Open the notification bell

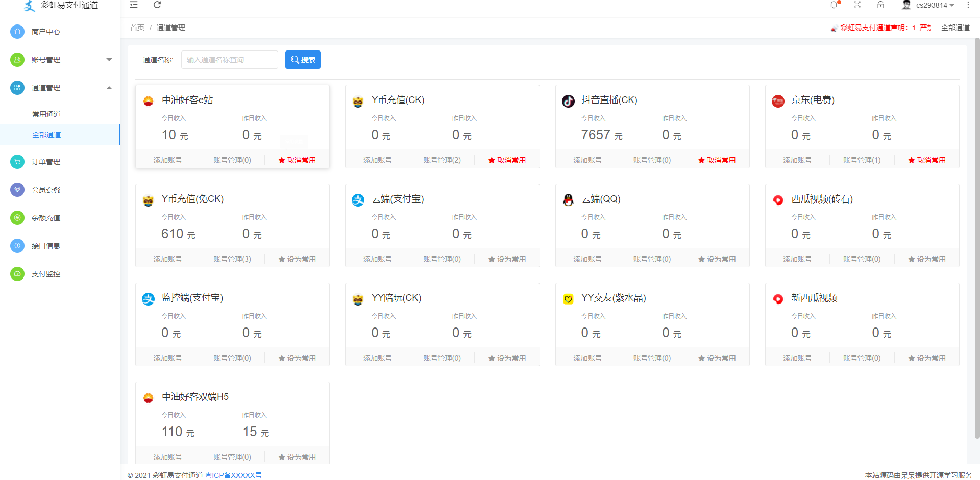click(834, 5)
